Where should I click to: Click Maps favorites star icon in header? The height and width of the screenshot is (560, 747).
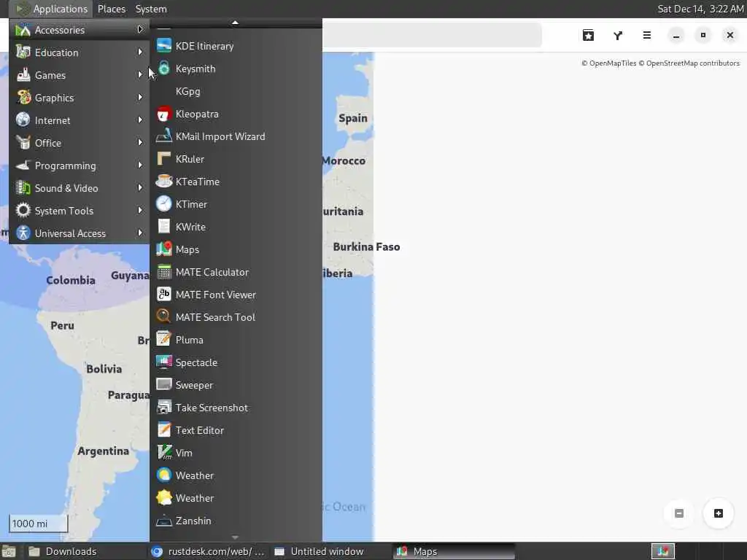(589, 35)
